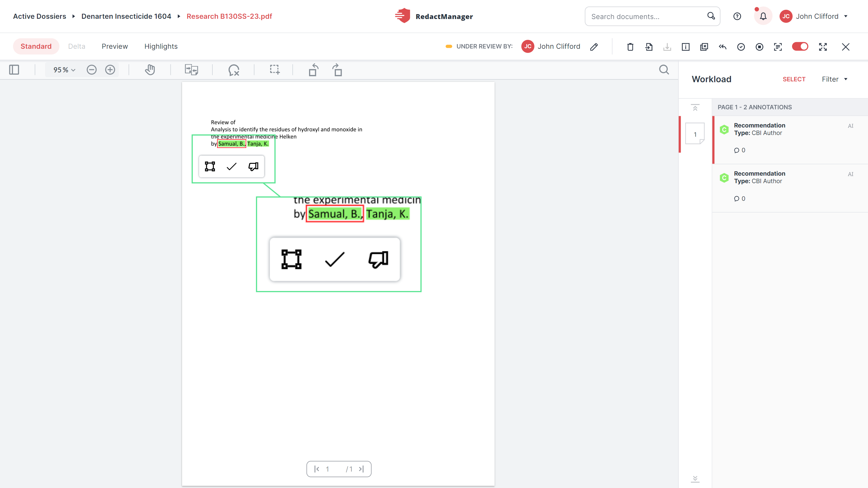Jump to top of page list
868x488 pixels.
[x=695, y=107]
